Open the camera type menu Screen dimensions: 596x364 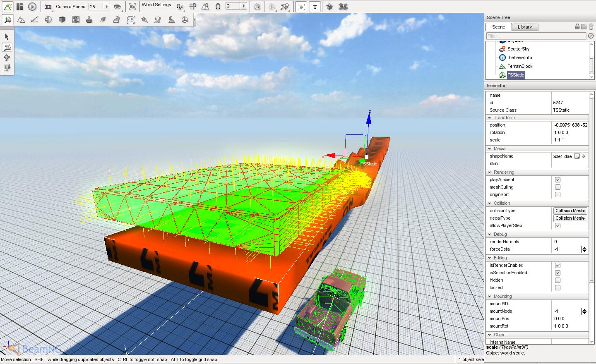pos(48,7)
